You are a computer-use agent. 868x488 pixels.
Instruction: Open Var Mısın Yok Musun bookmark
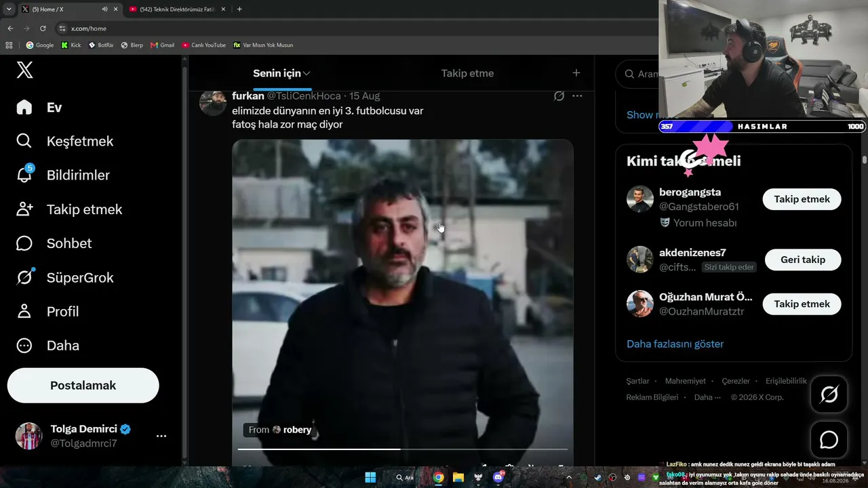263,45
